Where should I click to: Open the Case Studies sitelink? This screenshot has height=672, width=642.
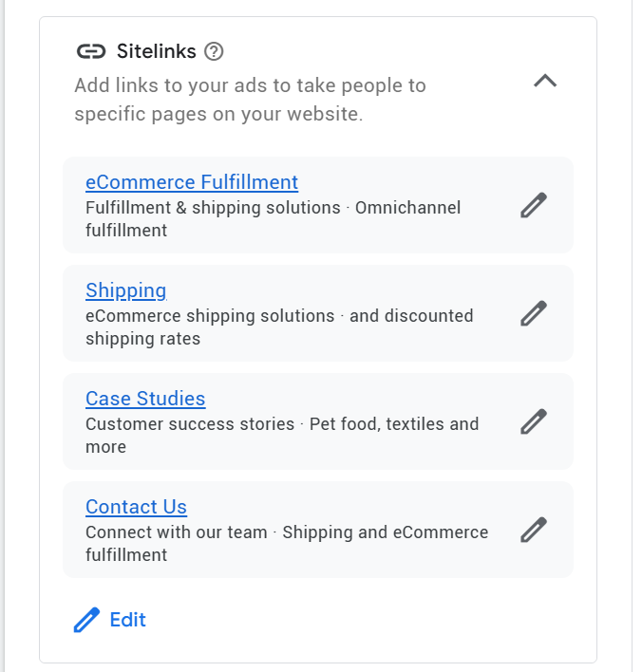[145, 399]
